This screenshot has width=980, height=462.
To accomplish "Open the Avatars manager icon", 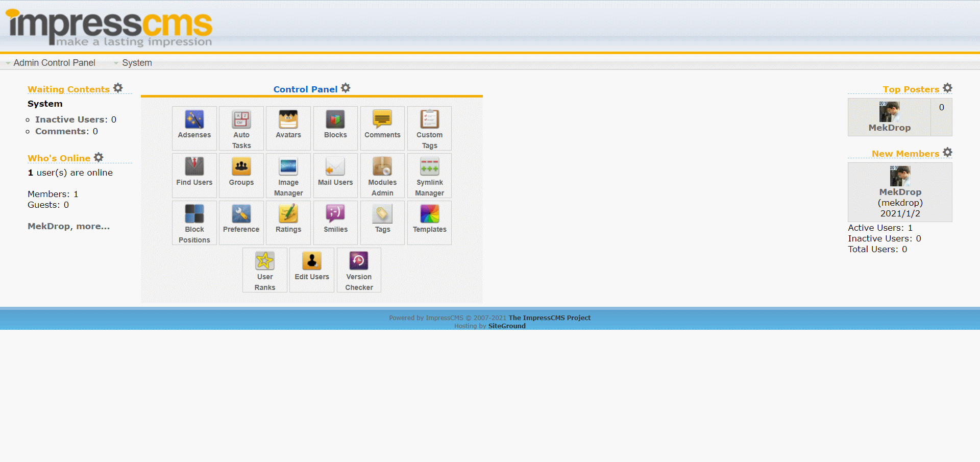I will pyautogui.click(x=288, y=128).
